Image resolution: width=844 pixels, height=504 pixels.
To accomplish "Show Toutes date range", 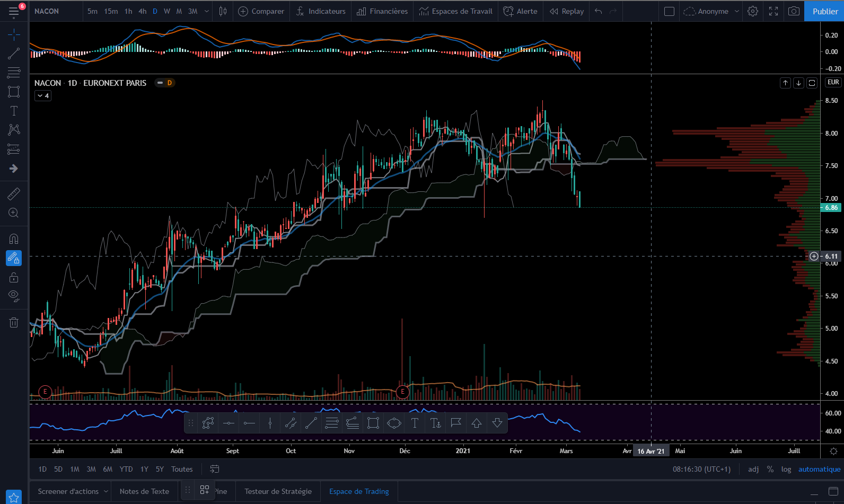I will tap(182, 469).
